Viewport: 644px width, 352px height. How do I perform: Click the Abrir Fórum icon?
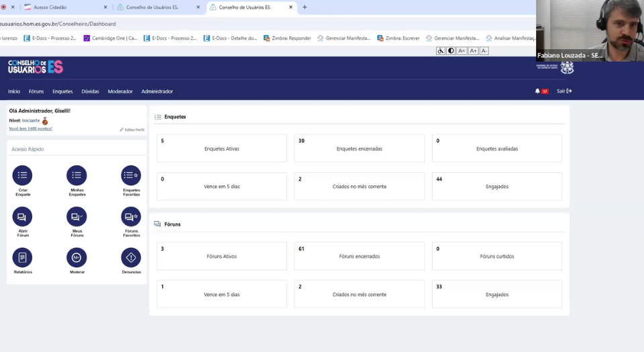[22, 217]
